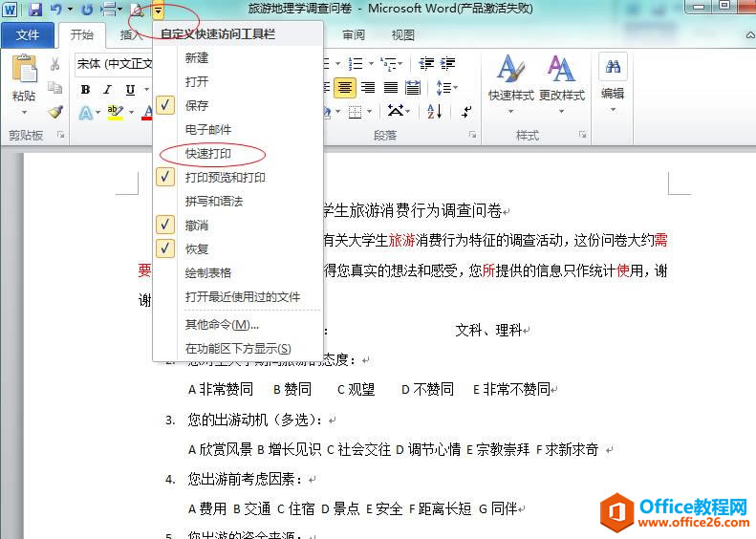Switch to the 审阅 tab

(354, 34)
